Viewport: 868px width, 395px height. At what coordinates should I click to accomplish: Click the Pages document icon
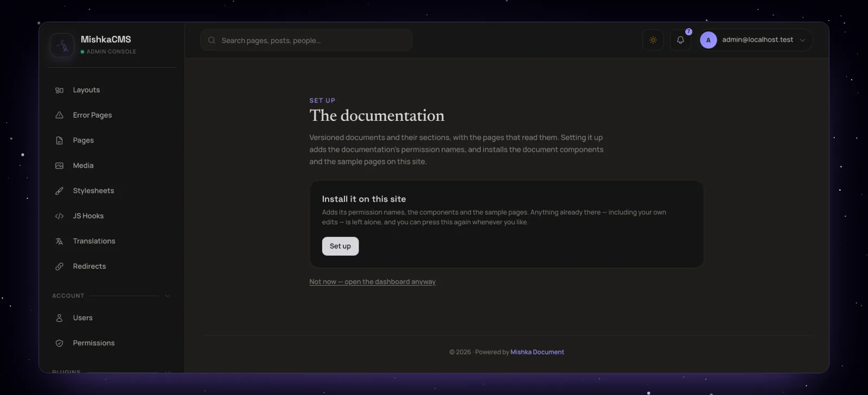point(60,140)
